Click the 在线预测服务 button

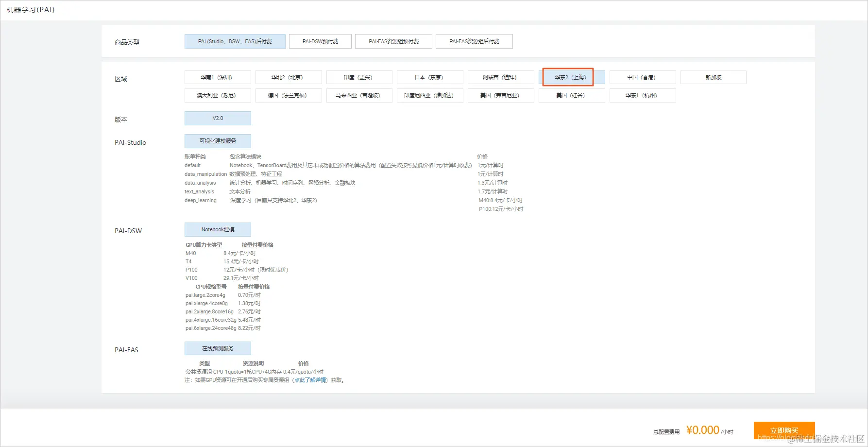click(218, 348)
